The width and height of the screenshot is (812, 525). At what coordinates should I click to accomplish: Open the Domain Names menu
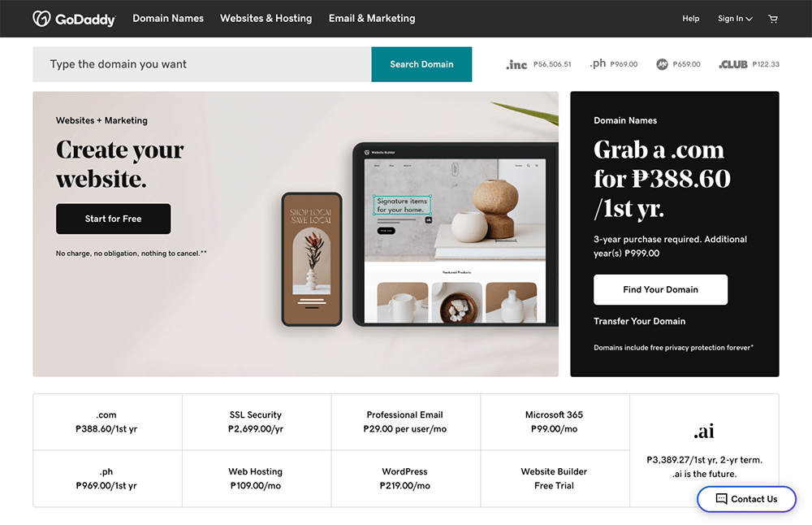pos(168,18)
